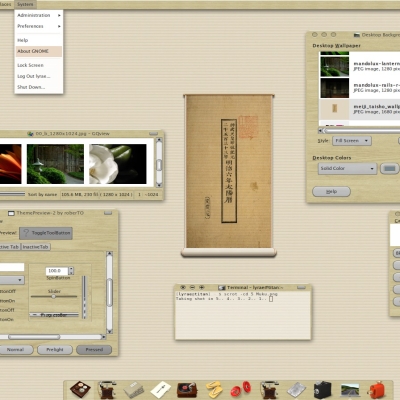Click the ThemePreview vertical scrollbar up arrow
The image size is (400, 400).
click(x=109, y=255)
